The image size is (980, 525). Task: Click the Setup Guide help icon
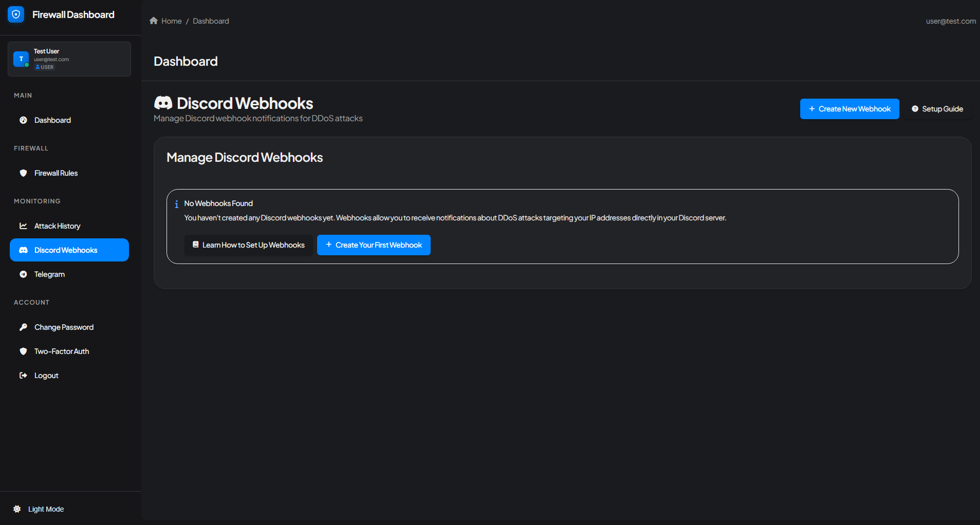(x=916, y=108)
